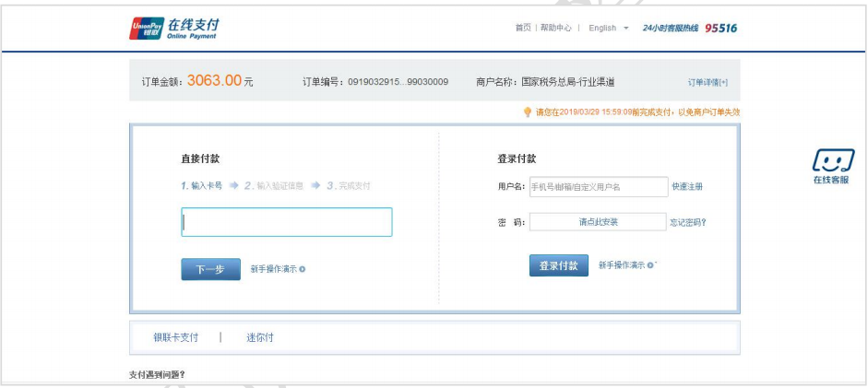The image size is (868, 388).
Task: Click the UnionPay Online Payment logo
Action: [x=174, y=28]
